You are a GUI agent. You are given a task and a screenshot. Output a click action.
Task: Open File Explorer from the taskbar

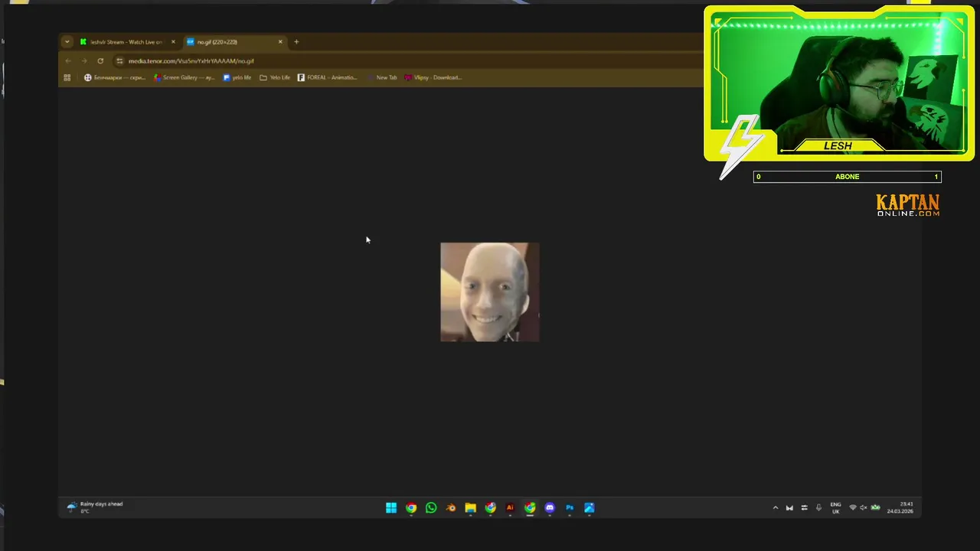pos(471,507)
